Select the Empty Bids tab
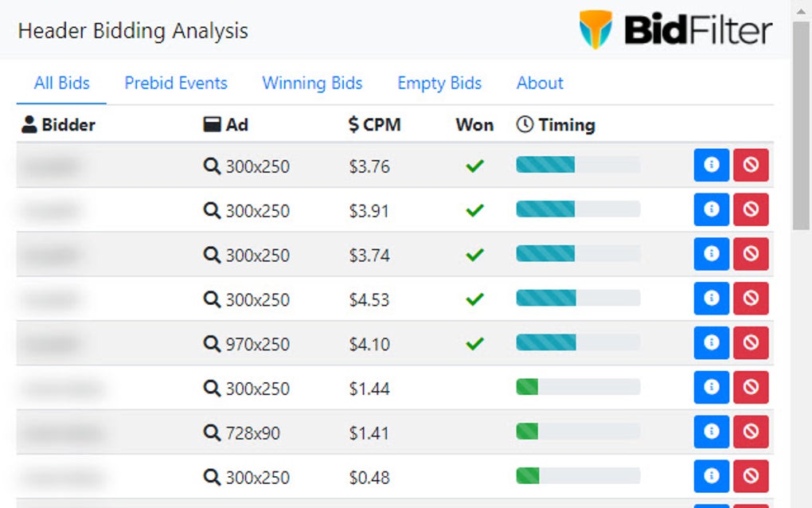This screenshot has height=508, width=812. coord(439,83)
